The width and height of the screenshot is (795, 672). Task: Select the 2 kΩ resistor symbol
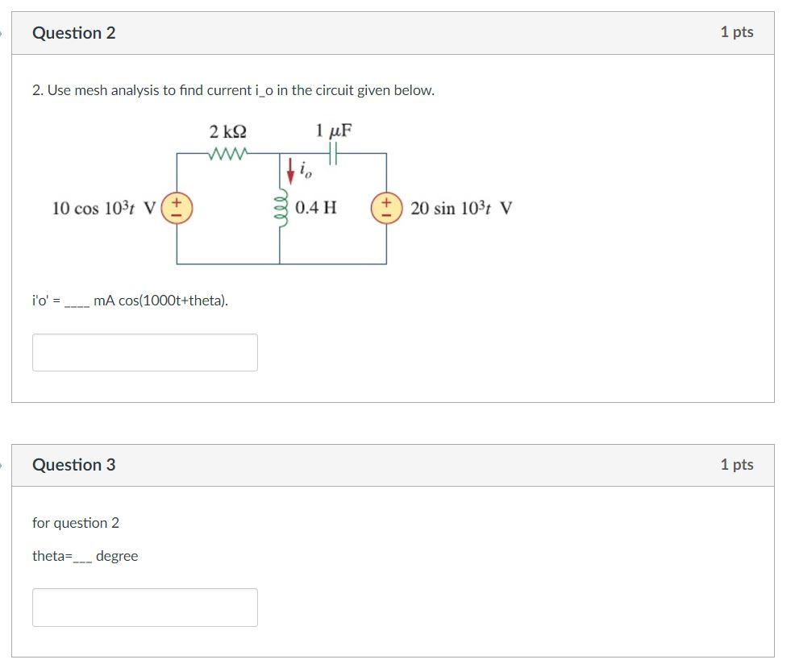pyautogui.click(x=227, y=152)
